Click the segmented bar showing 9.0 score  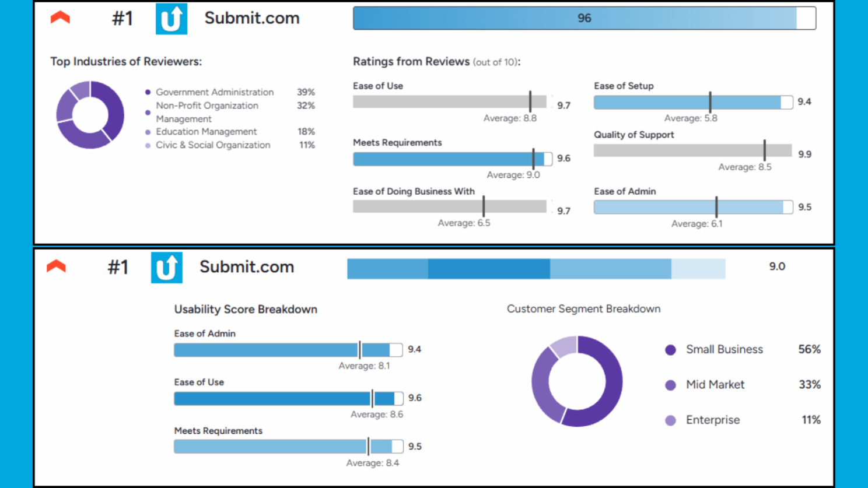point(537,269)
